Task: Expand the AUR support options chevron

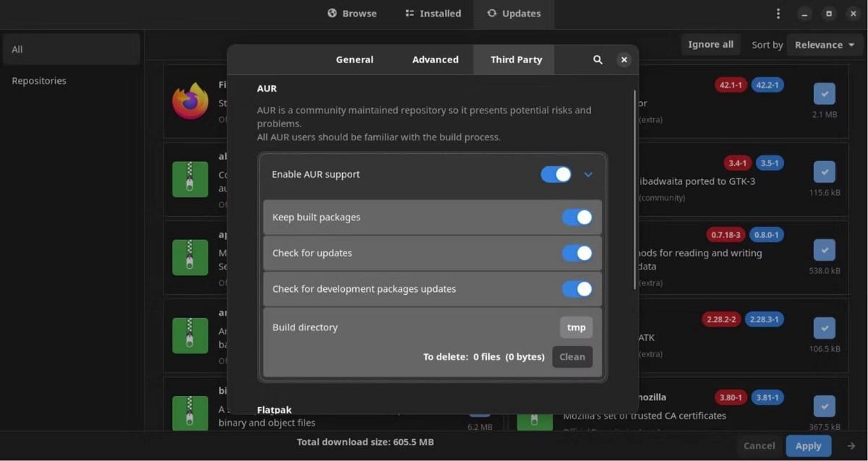Action: tap(588, 174)
